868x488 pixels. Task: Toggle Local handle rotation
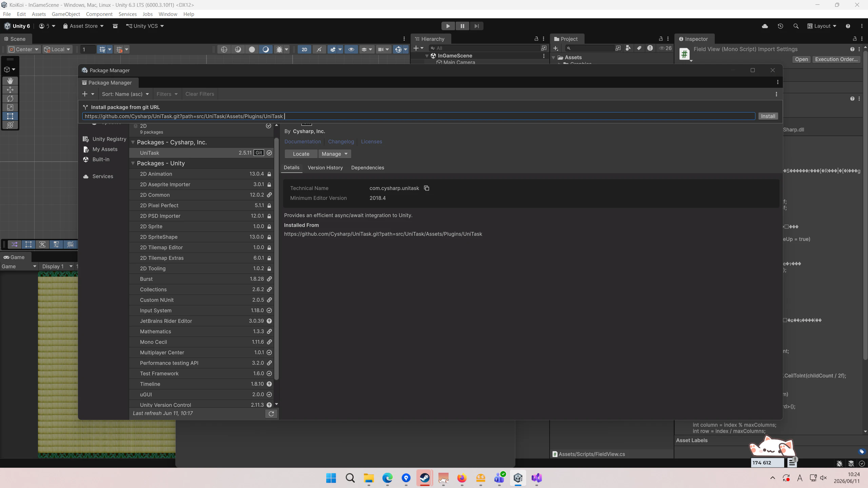[x=57, y=49]
